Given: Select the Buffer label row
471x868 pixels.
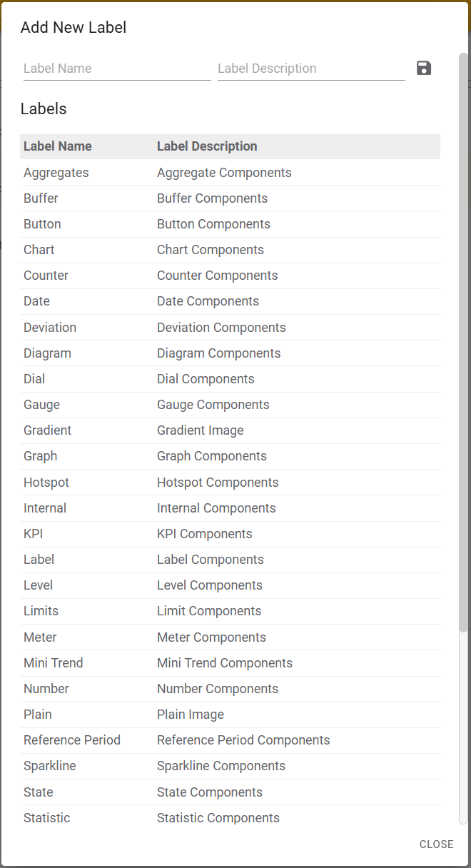Looking at the screenshot, I should 41,198.
